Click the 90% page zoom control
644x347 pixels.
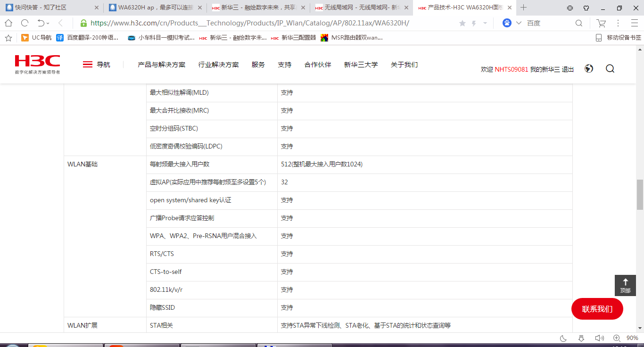click(x=632, y=338)
